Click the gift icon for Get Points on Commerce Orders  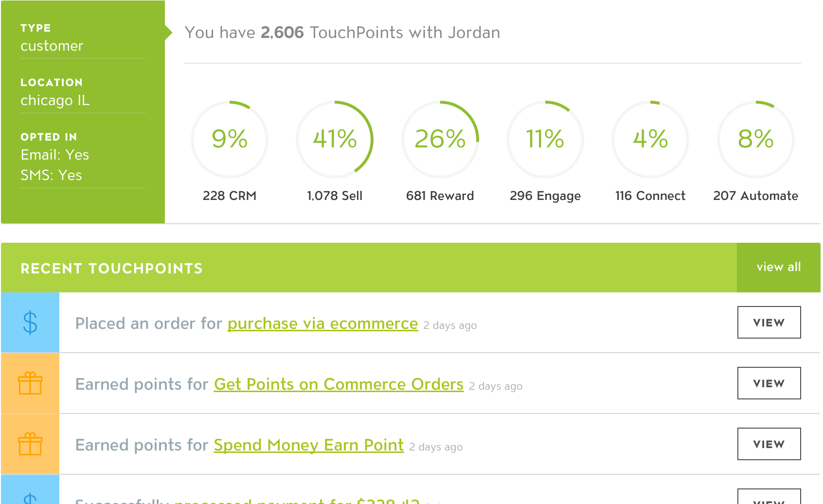(30, 383)
